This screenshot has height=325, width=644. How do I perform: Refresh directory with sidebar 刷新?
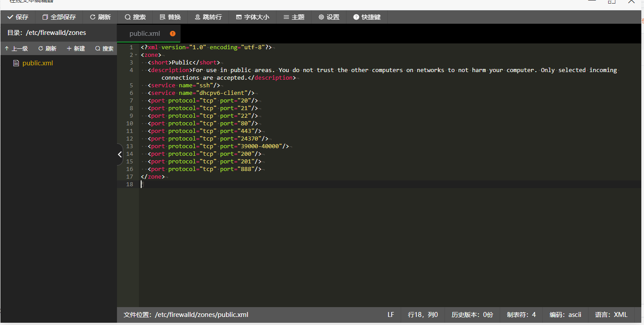click(x=47, y=48)
